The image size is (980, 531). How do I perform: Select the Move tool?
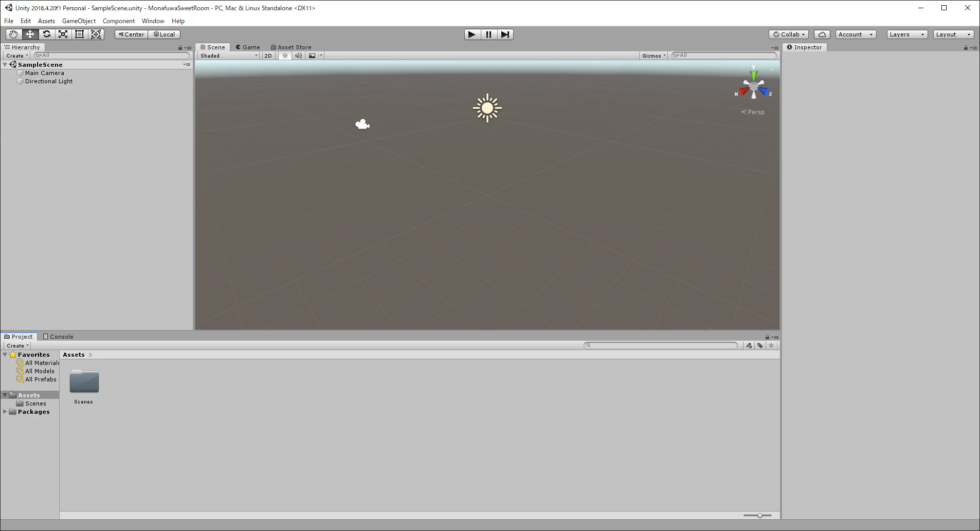(30, 34)
